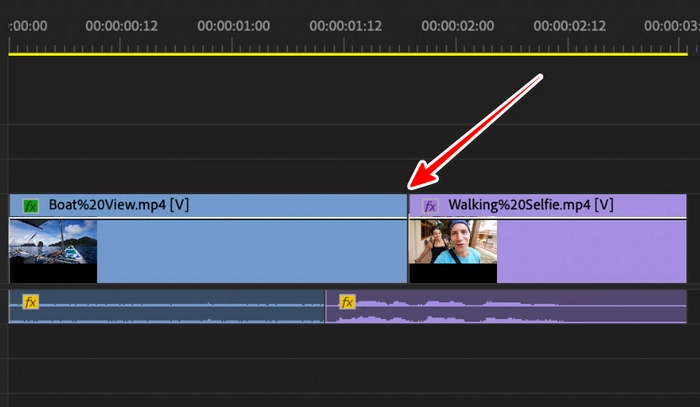The image size is (700, 407).
Task: Click the 00:00:02:12 ruler mark
Action: click(569, 26)
